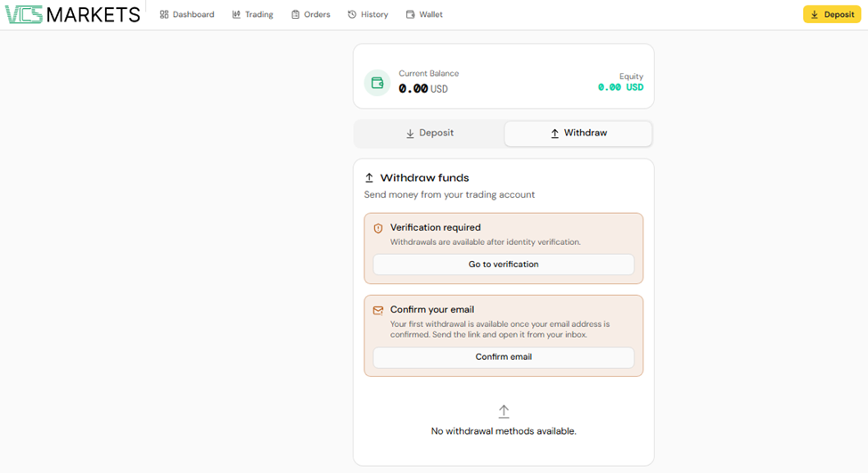Image resolution: width=868 pixels, height=473 pixels.
Task: Click the Equity label
Action: [631, 77]
